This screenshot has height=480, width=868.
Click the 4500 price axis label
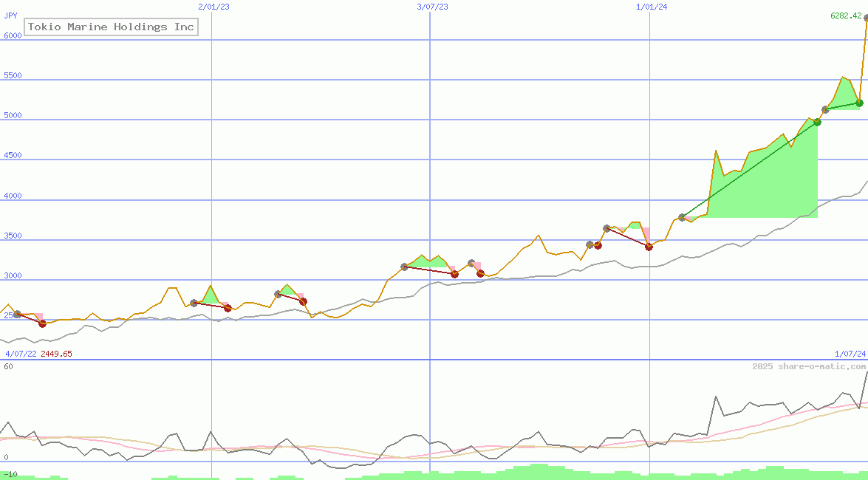[x=13, y=156]
